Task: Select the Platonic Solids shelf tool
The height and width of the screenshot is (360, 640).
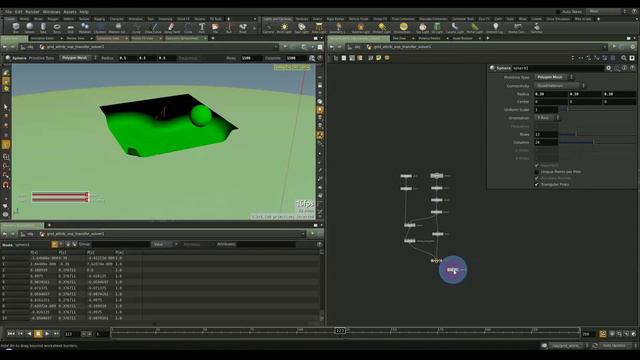Action: click(x=117, y=28)
